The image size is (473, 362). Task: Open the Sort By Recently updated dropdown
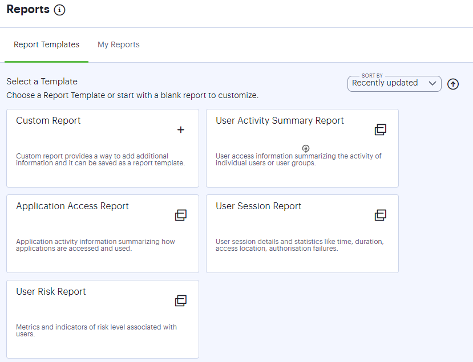point(394,83)
